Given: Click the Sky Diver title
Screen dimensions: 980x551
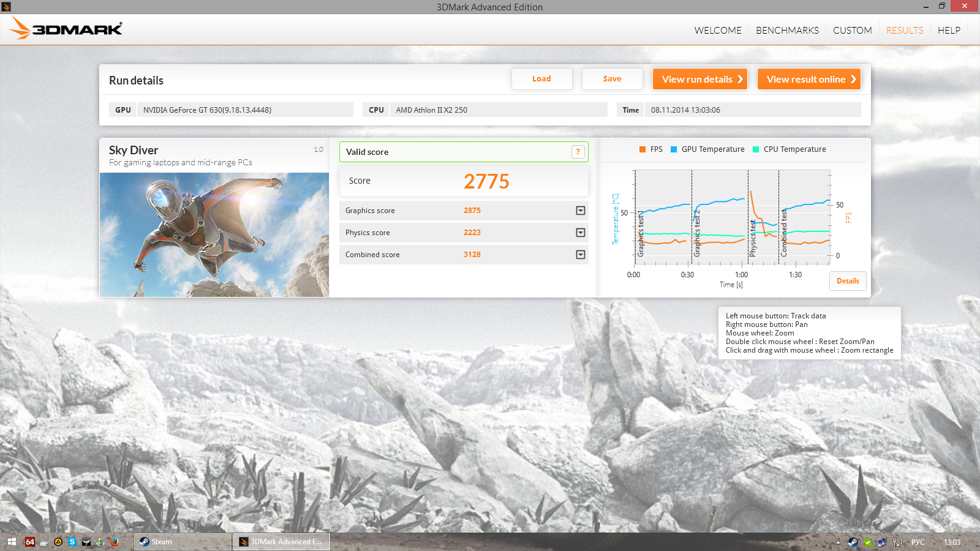Looking at the screenshot, I should pyautogui.click(x=134, y=150).
